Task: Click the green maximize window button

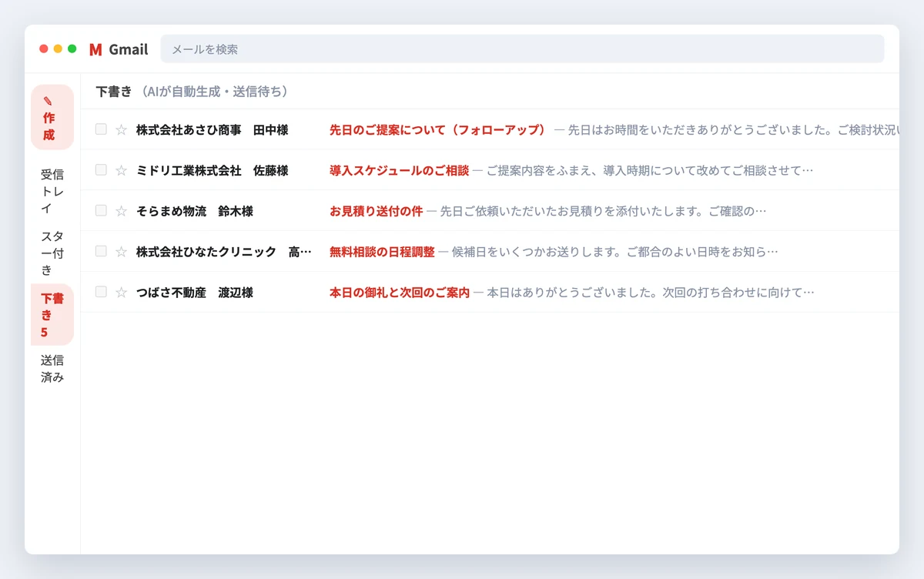Action: click(x=72, y=49)
